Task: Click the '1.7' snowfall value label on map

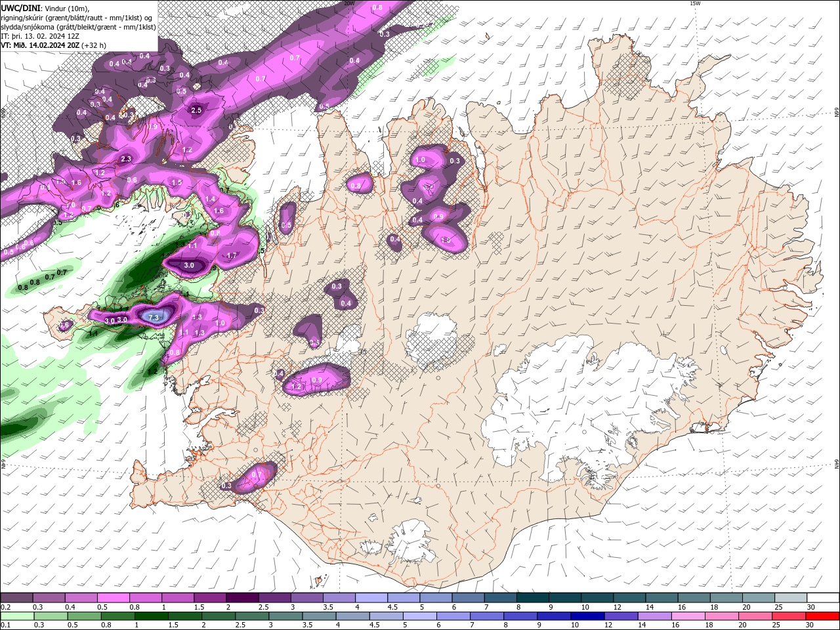Action: (x=231, y=255)
